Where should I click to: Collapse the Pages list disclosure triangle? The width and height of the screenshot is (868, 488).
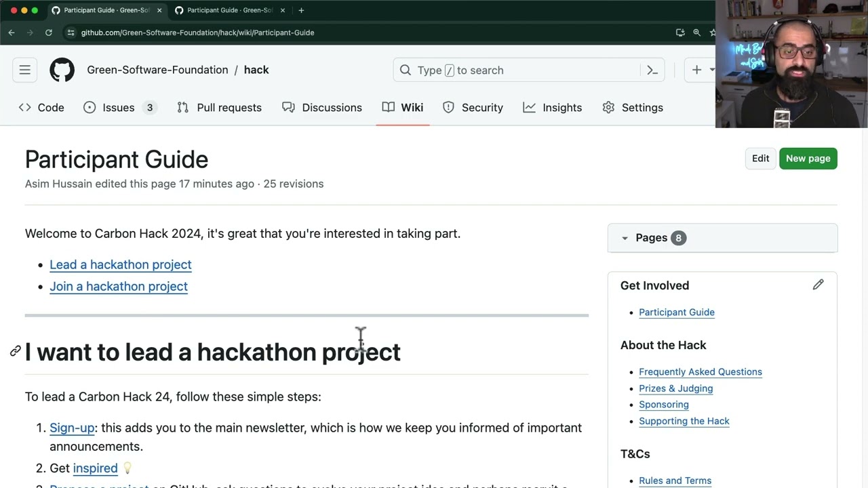pyautogui.click(x=625, y=238)
